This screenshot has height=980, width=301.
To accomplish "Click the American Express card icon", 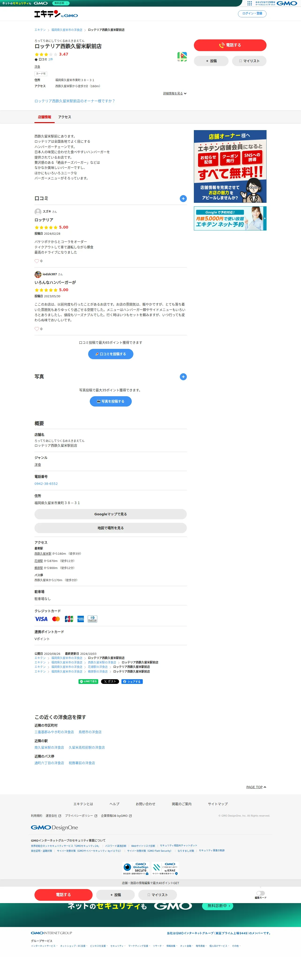I will coord(80,619).
